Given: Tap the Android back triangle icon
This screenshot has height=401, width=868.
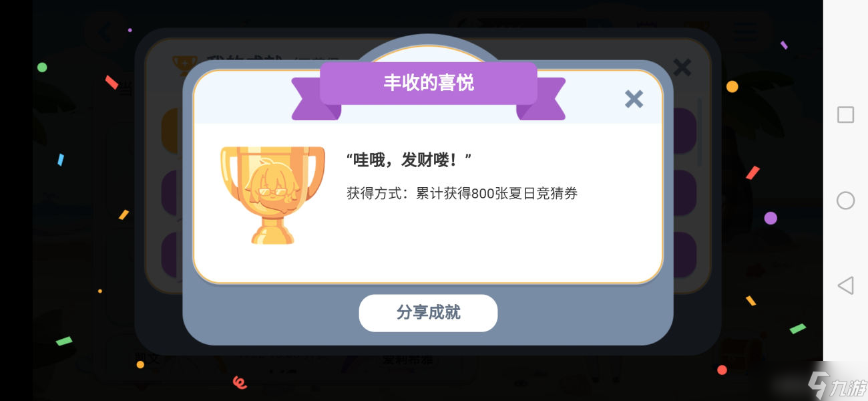Looking at the screenshot, I should click(845, 285).
